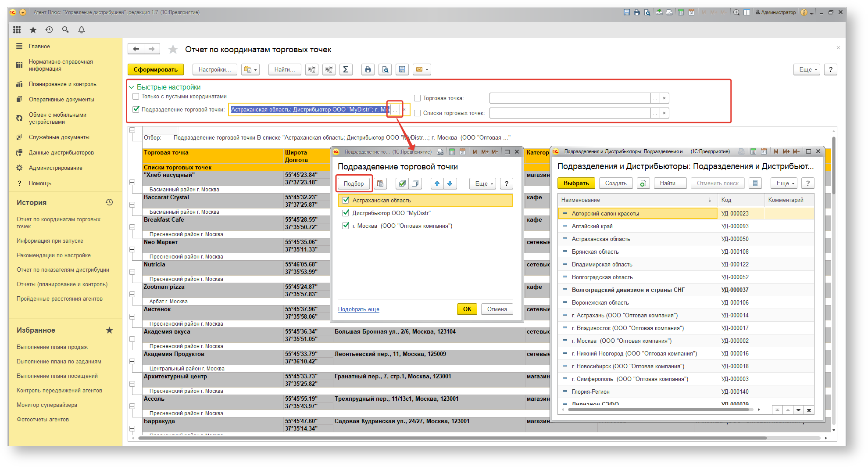The image size is (868, 467).
Task: Open 'Помощь' sidebar section
Action: 40,183
